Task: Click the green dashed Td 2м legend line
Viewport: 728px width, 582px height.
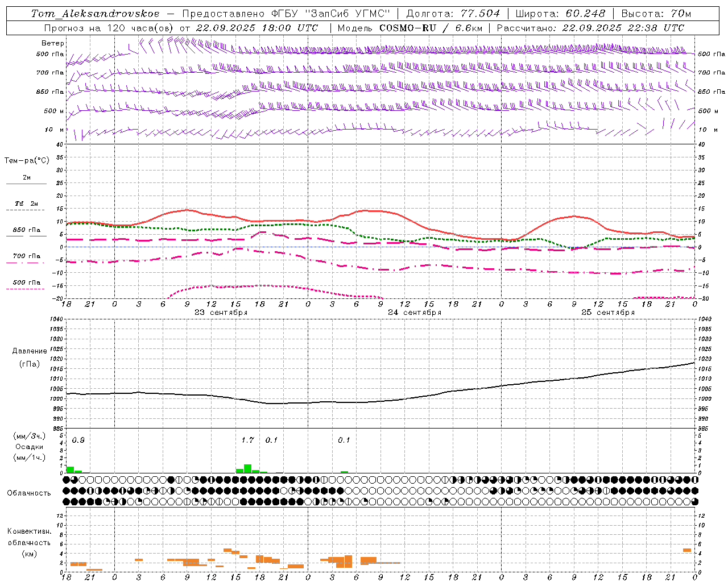Action: [x=25, y=210]
